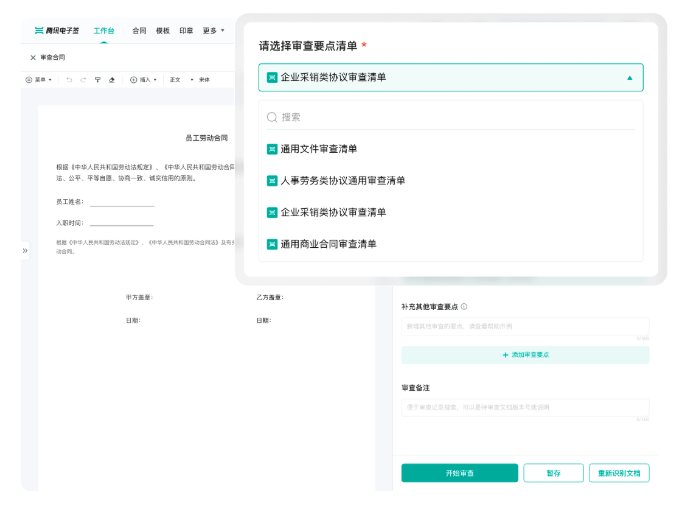Open the 模板 tab
This screenshot has width=684, height=517.
(163, 31)
